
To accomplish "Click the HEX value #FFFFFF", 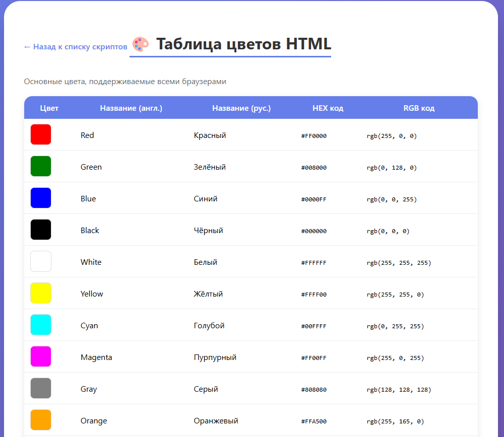I will point(313,263).
